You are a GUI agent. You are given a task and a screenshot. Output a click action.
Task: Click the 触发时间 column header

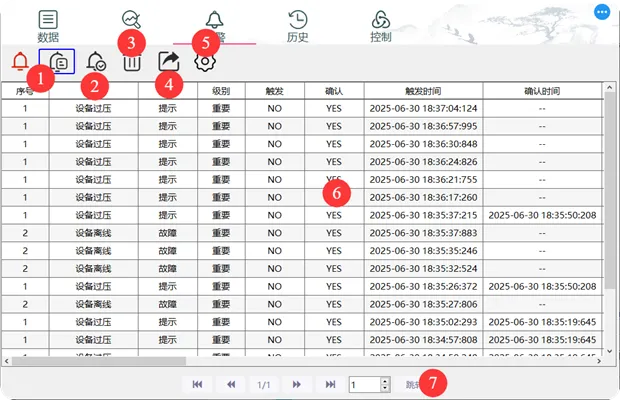pyautogui.click(x=423, y=91)
